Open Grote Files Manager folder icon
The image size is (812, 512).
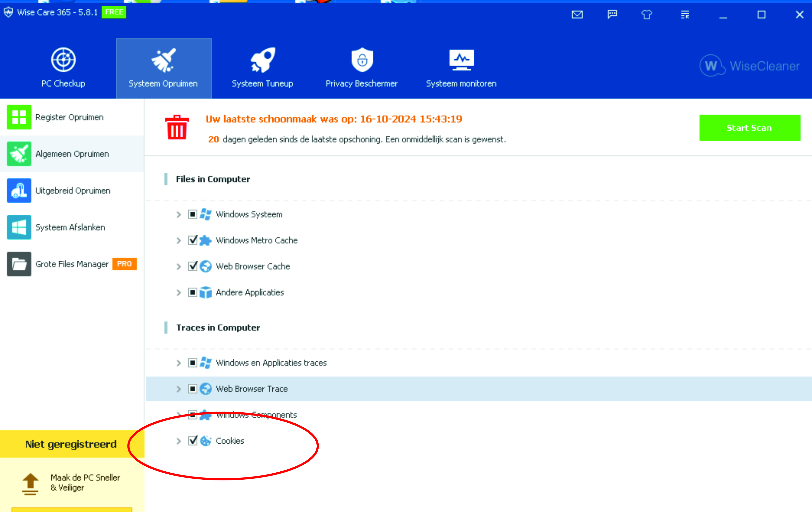[19, 264]
